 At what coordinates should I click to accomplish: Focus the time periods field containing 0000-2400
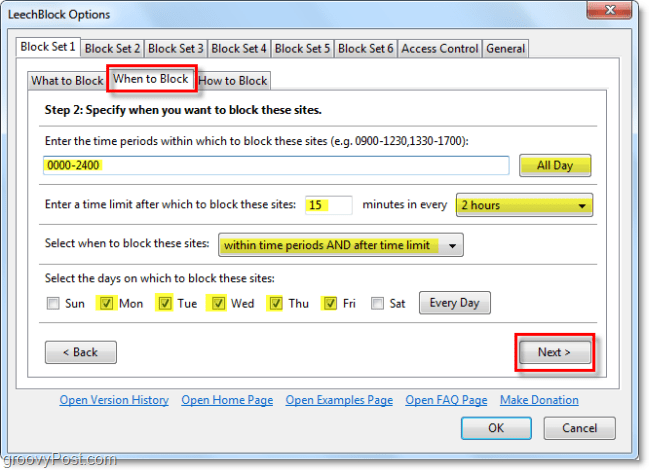(276, 165)
